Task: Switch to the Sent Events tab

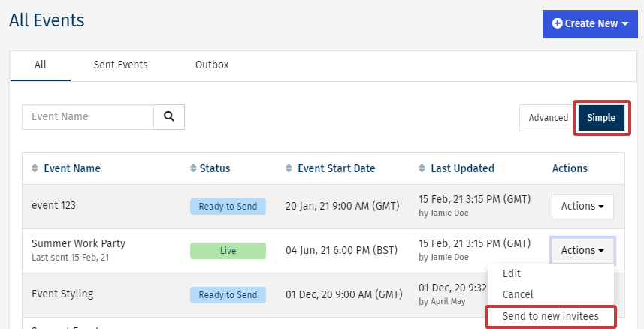Action: tap(120, 65)
